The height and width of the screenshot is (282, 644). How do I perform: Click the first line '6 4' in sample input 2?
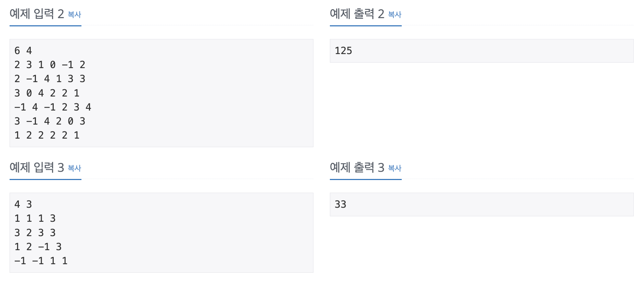(x=23, y=50)
